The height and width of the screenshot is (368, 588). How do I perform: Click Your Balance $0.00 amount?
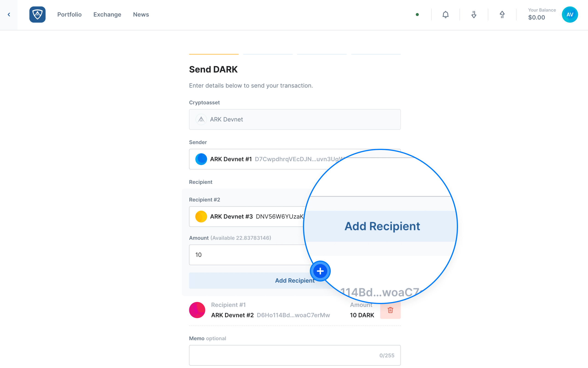(537, 17)
